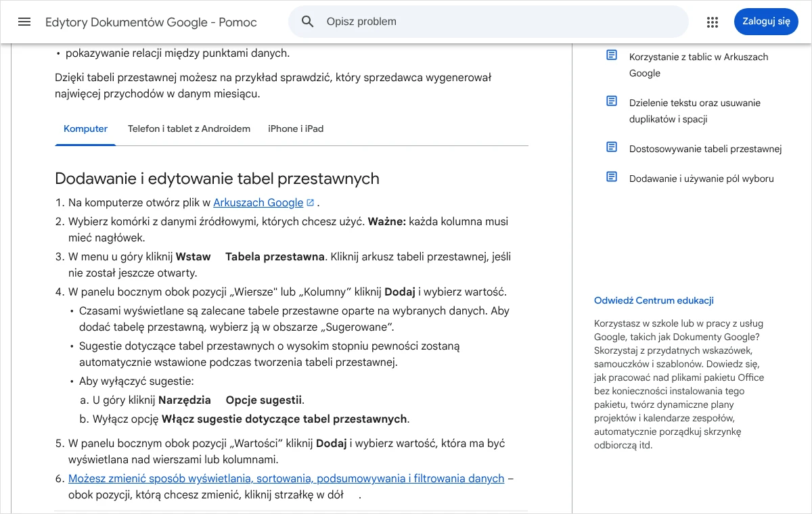Viewport: 812px width, 514px height.
Task: Visit Odwiedź Centrum edukacji link
Action: pos(654,300)
